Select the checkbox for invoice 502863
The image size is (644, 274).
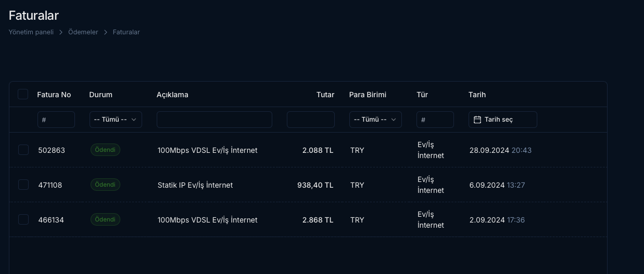tap(23, 150)
